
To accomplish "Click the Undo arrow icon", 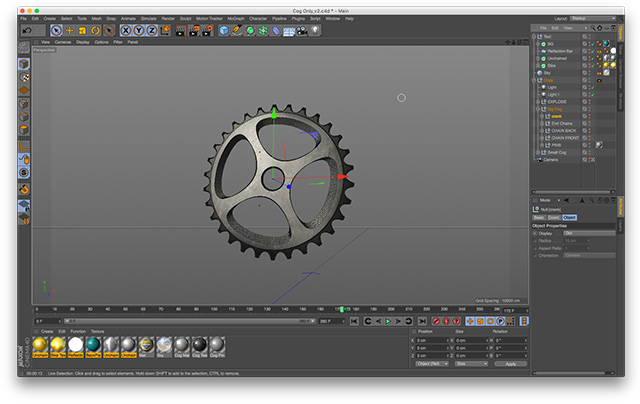I will [x=27, y=30].
